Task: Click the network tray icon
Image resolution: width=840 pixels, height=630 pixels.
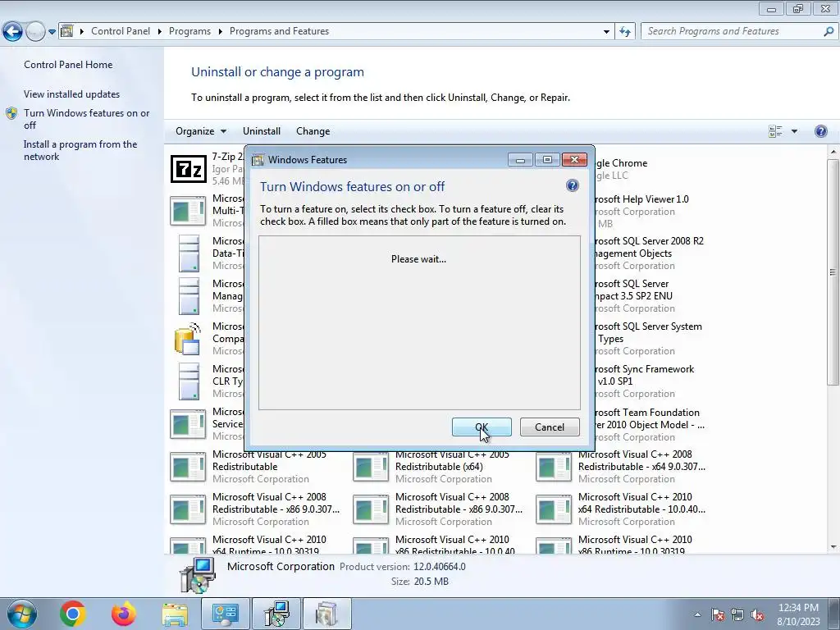Action: tap(737, 614)
